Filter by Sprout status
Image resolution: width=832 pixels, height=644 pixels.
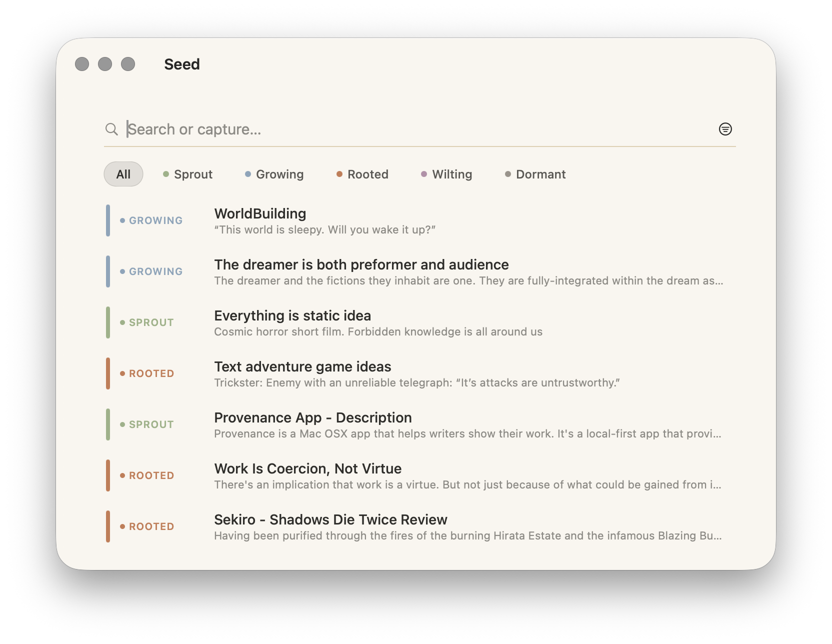pyautogui.click(x=188, y=174)
